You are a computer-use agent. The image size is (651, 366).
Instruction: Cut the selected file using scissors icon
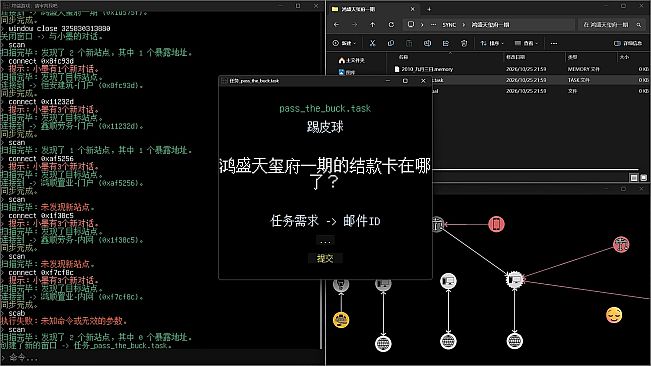(372, 43)
